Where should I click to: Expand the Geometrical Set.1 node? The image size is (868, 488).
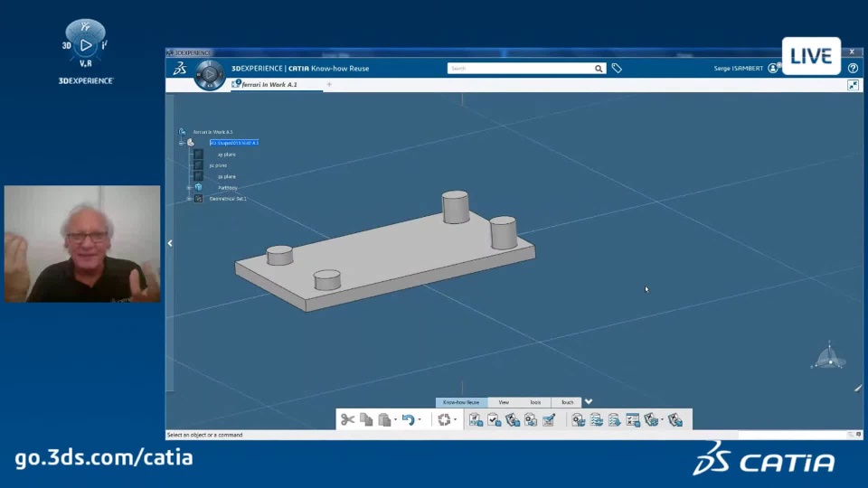pos(189,199)
